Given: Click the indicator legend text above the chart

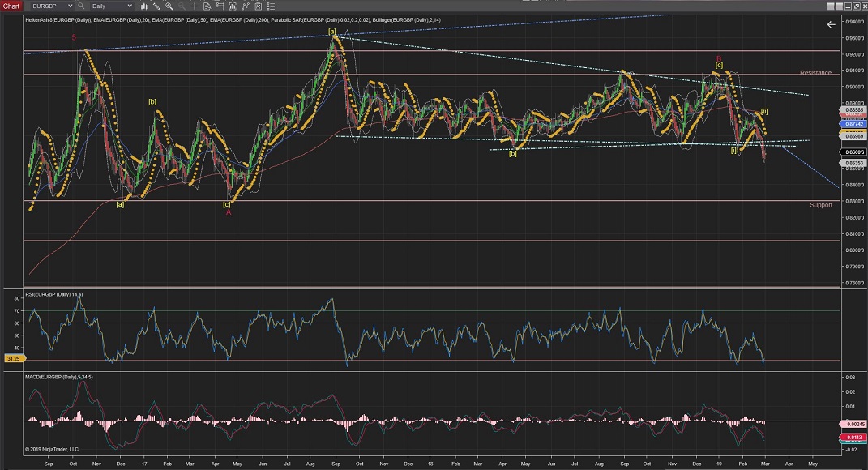Looking at the screenshot, I should (x=233, y=20).
